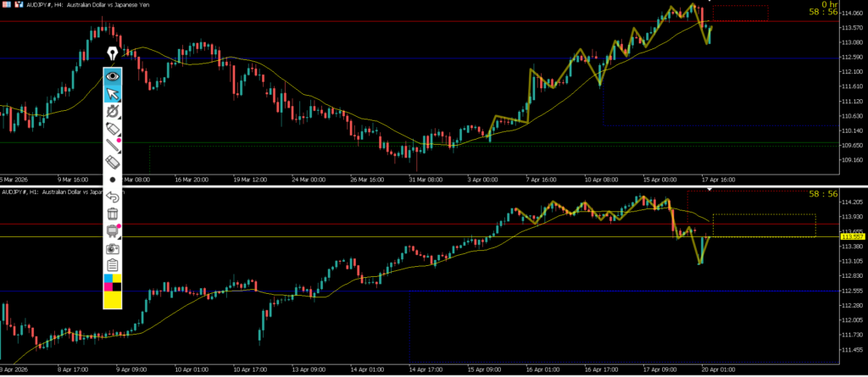868x377 pixels.
Task: Select the diagonal line drawing tool
Action: click(x=113, y=145)
